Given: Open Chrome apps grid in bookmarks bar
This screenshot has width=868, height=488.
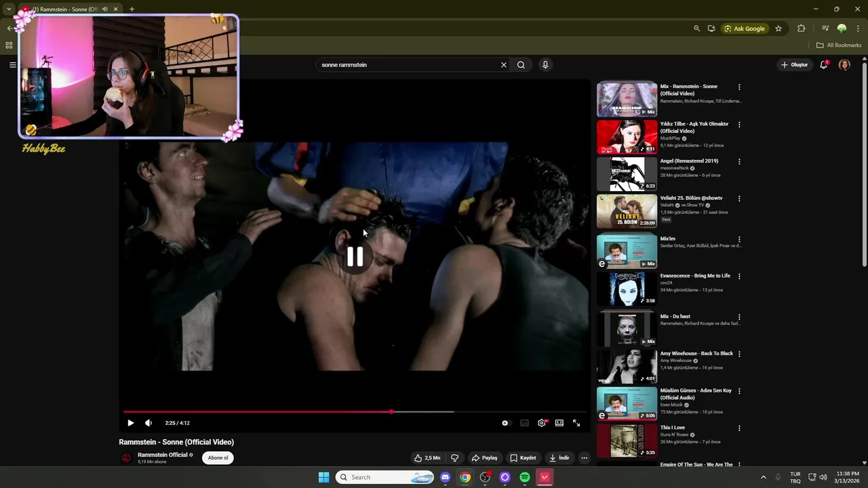Looking at the screenshot, I should coord(9,45).
